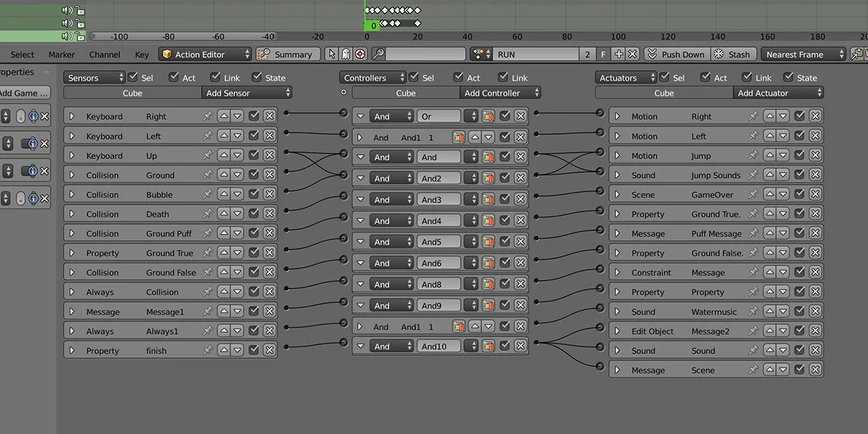This screenshot has width=868, height=434.
Task: Add new action with plus icon
Action: pos(618,54)
